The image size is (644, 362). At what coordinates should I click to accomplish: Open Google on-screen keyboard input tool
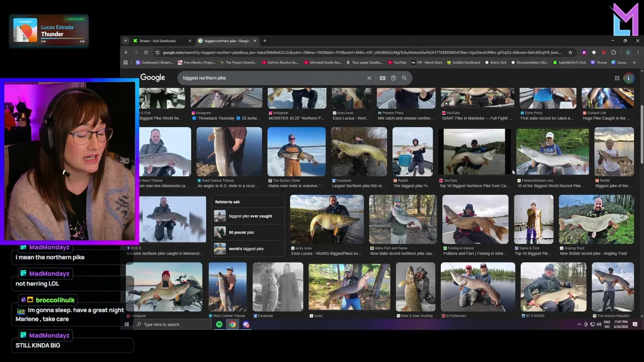pyautogui.click(x=382, y=78)
